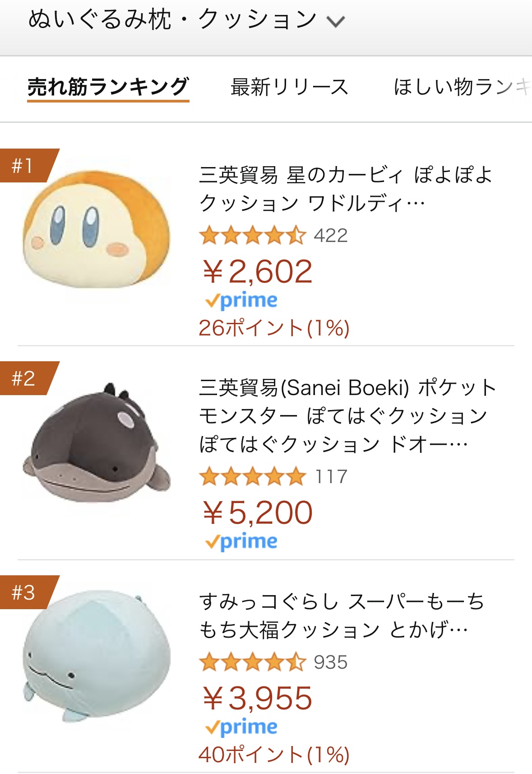
Task: Click the Prime badge under ¥5,200
Action: (x=241, y=542)
